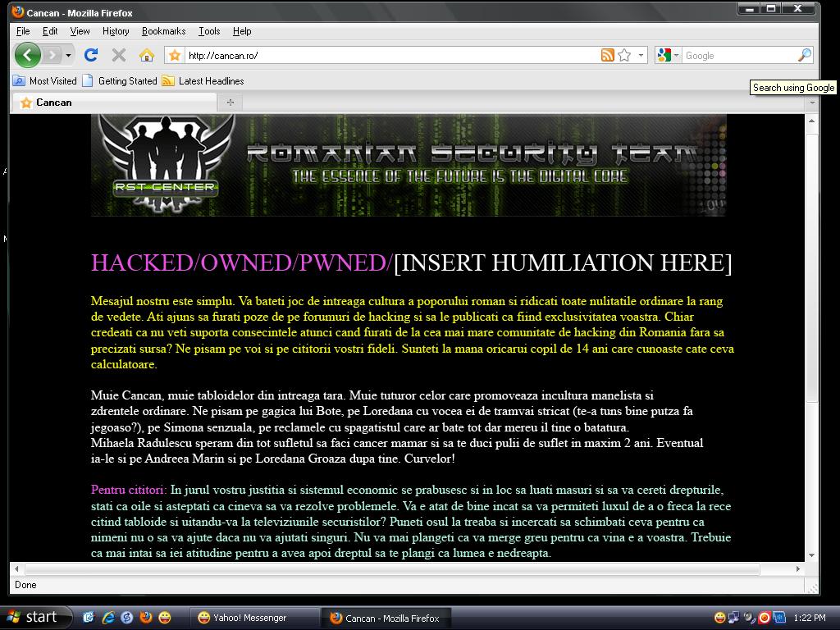Click the RSS feed icon in address bar
Screen dimensions: 840x630
[x=608, y=55]
